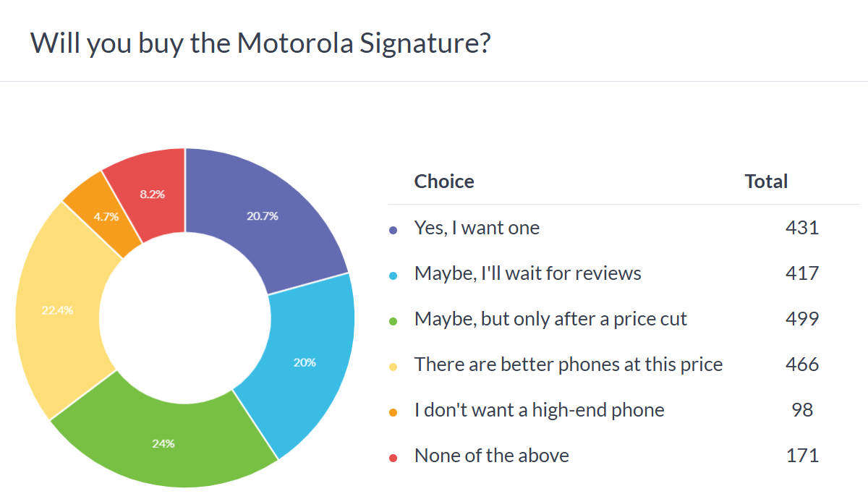Select the red 8.2% donut slice
The height and width of the screenshot is (499, 868).
pos(153,194)
